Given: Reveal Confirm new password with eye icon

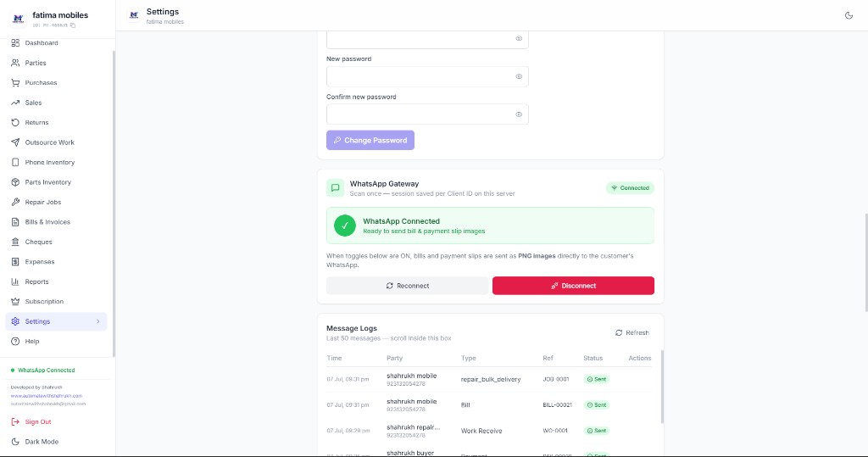Looking at the screenshot, I should (519, 114).
